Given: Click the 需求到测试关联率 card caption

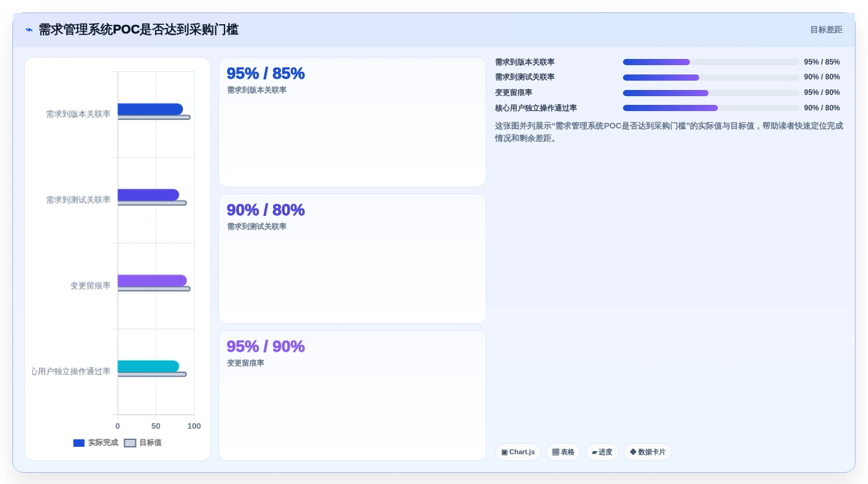Looking at the screenshot, I should click(257, 226).
